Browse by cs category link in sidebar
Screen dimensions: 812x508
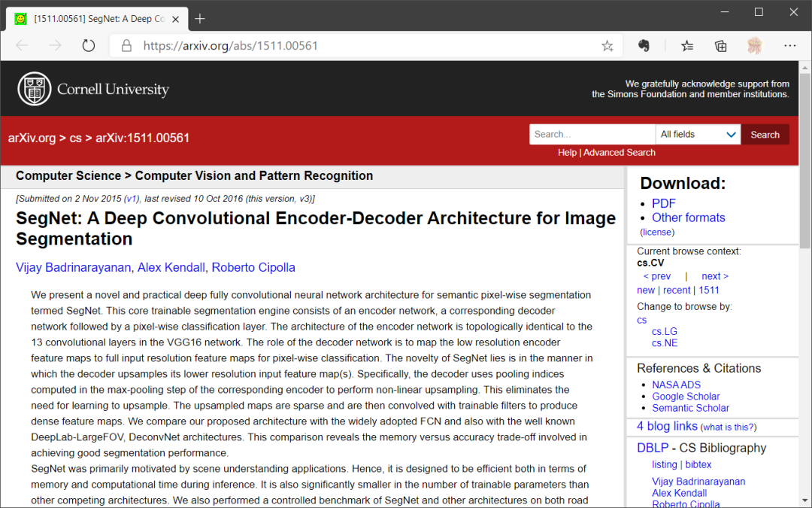point(641,320)
